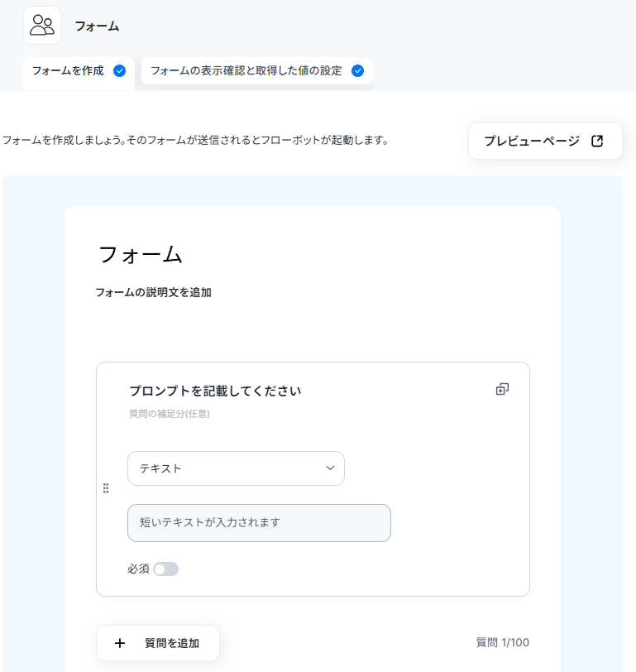Toggle the 必須 required switch
This screenshot has height=672, width=636.
coord(165,569)
